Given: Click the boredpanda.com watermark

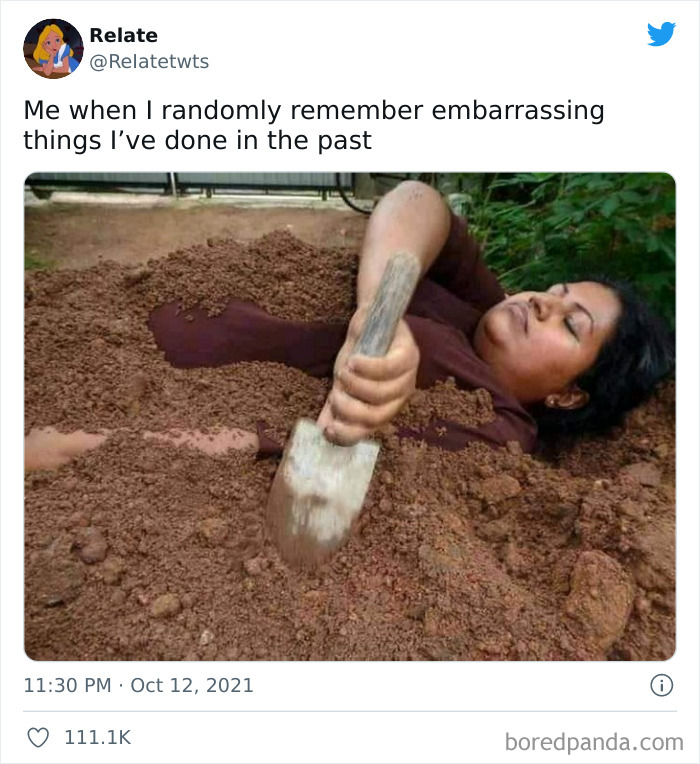Looking at the screenshot, I should coord(594,742).
